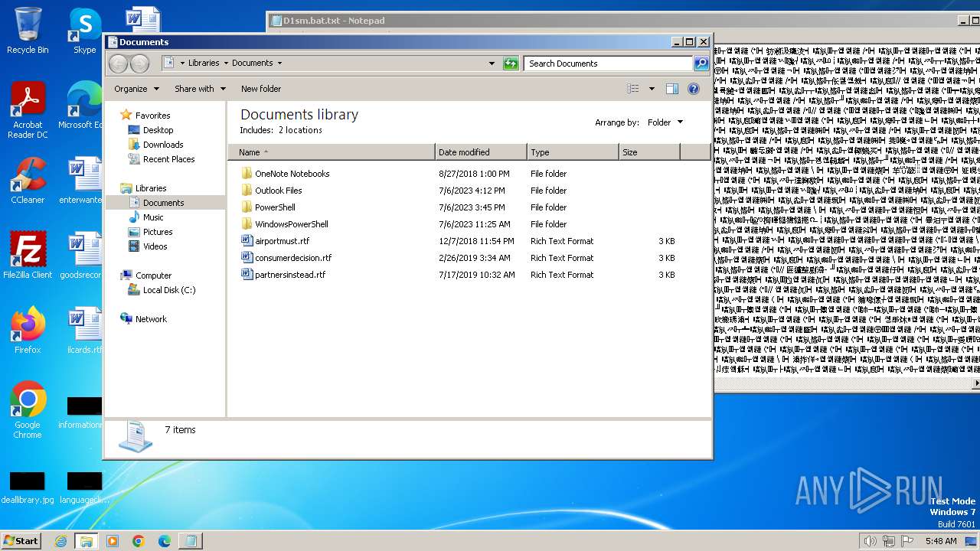Refresh the Documents folder view
Screen dimensions: 980x551
click(x=511, y=64)
